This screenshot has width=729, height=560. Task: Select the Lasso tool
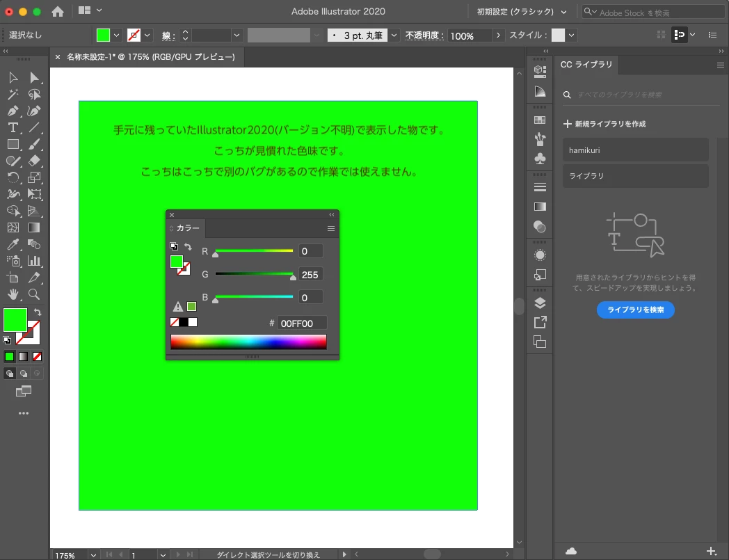pos(34,95)
